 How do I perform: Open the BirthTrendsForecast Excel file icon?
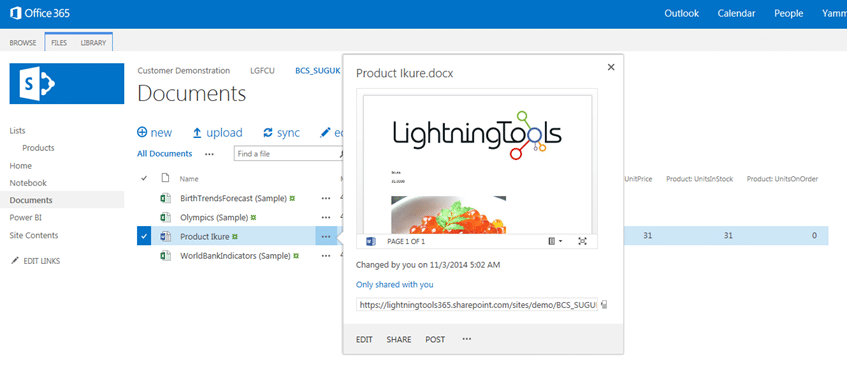(x=165, y=198)
